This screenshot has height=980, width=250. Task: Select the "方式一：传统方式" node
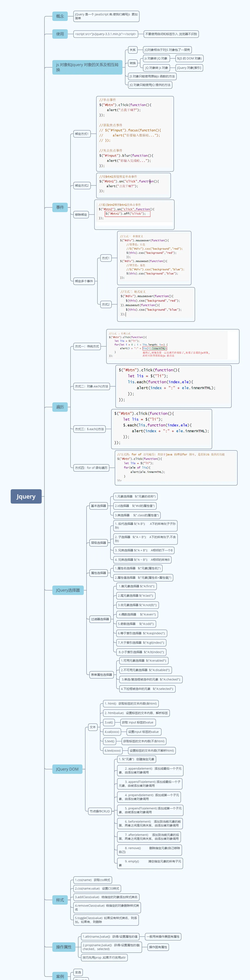87,346
